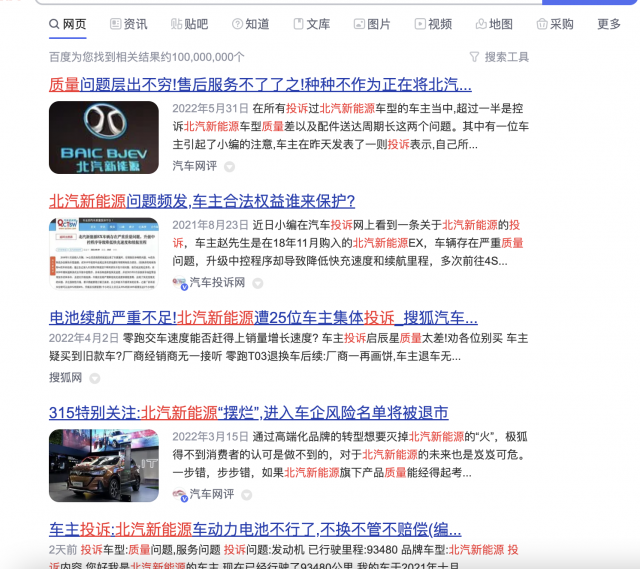Image resolution: width=640 pixels, height=569 pixels.
Task: Click the complaint webpage screenshot thumbnail
Action: tap(104, 254)
